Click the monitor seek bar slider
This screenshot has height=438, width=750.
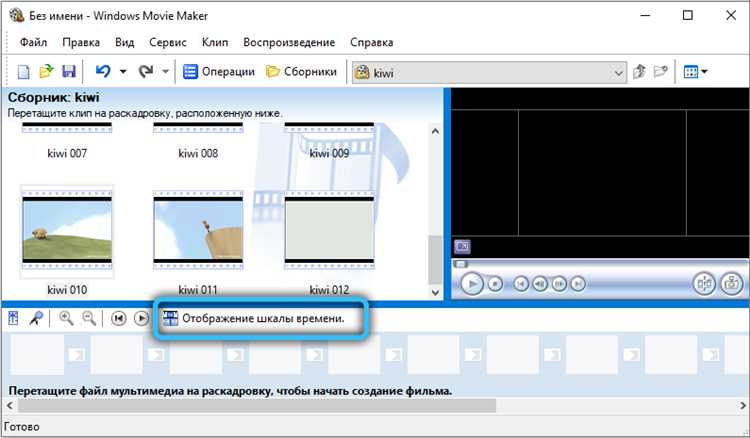461,264
